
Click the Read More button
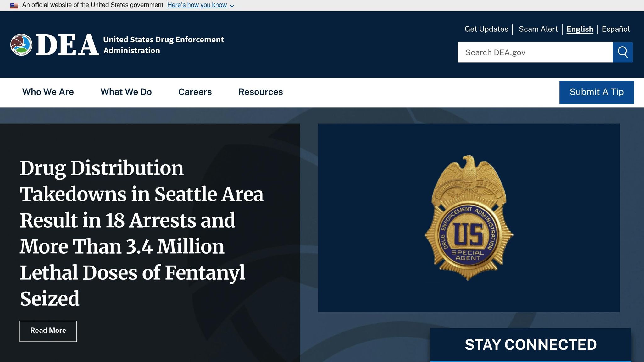click(x=48, y=331)
